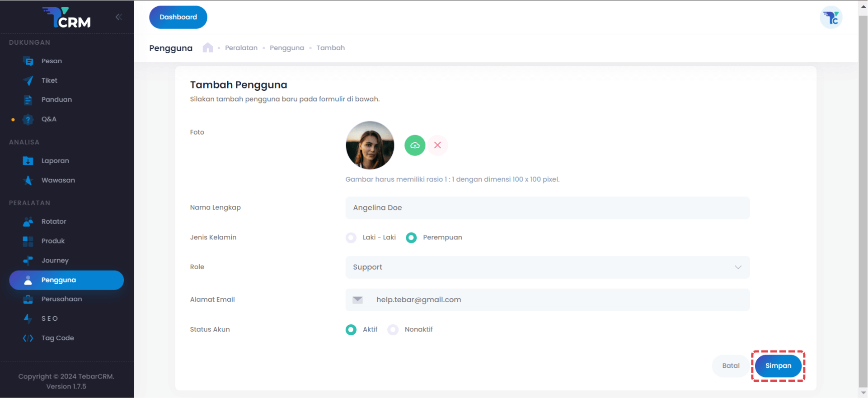Viewport: 868px width, 398px height.
Task: Open the Rotator sidebar icon
Action: [28, 222]
